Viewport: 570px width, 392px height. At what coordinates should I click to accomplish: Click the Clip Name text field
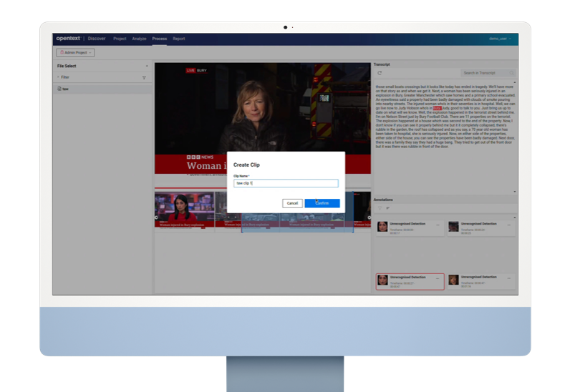[x=285, y=183]
